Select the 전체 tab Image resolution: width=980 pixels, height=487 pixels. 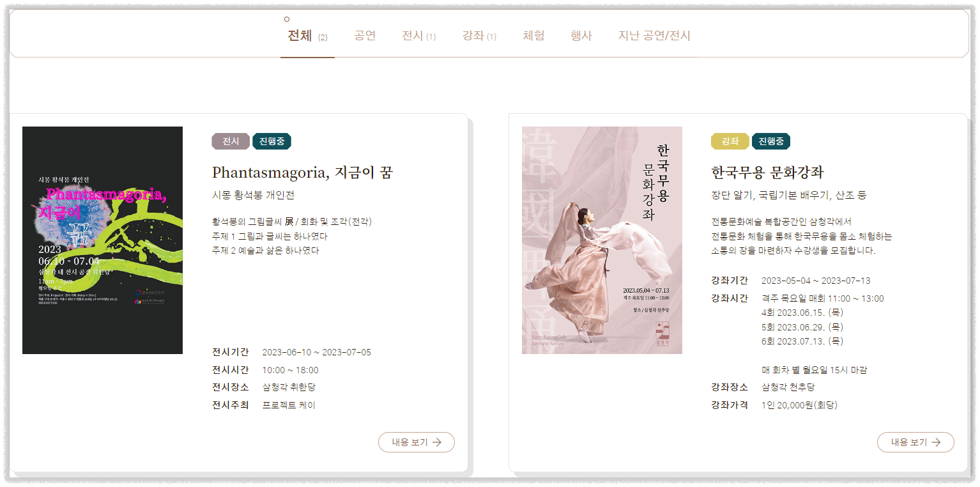(307, 36)
